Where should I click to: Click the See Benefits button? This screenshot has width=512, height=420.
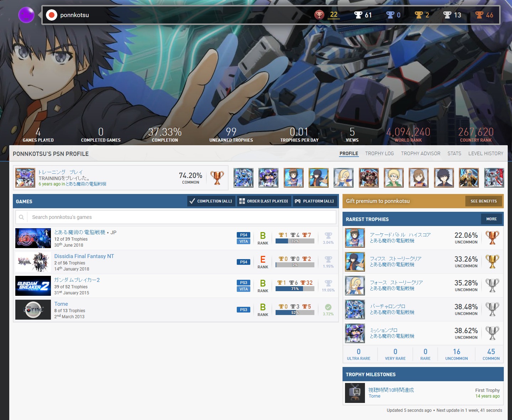click(484, 201)
